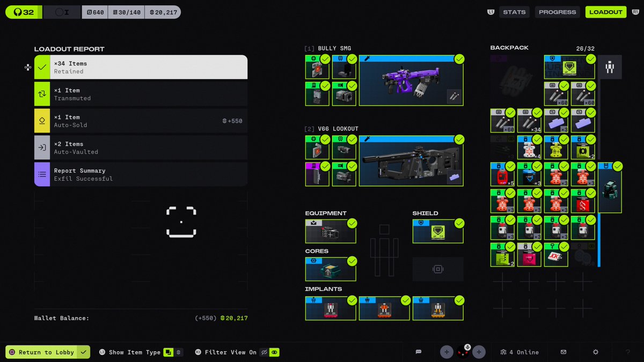
Task: Select the purple Bully SMG weapon tile
Action: point(411,80)
